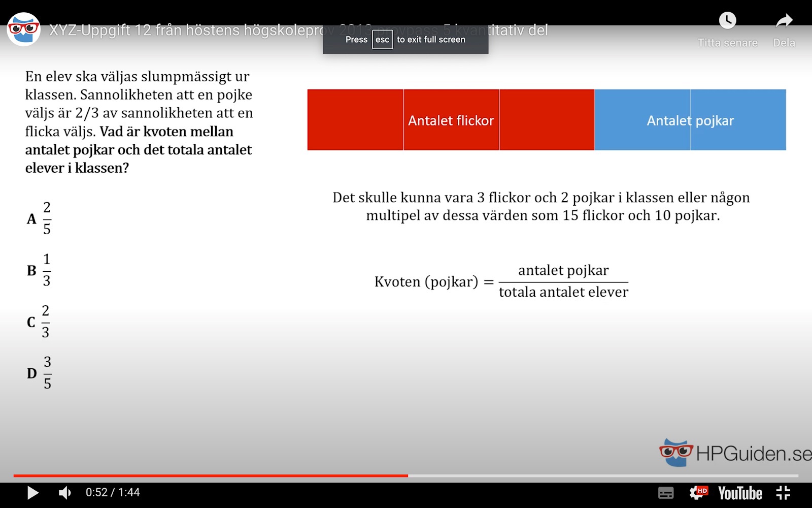Click the HPGuiden.se watermark logo
This screenshot has width=812, height=508.
click(x=736, y=453)
